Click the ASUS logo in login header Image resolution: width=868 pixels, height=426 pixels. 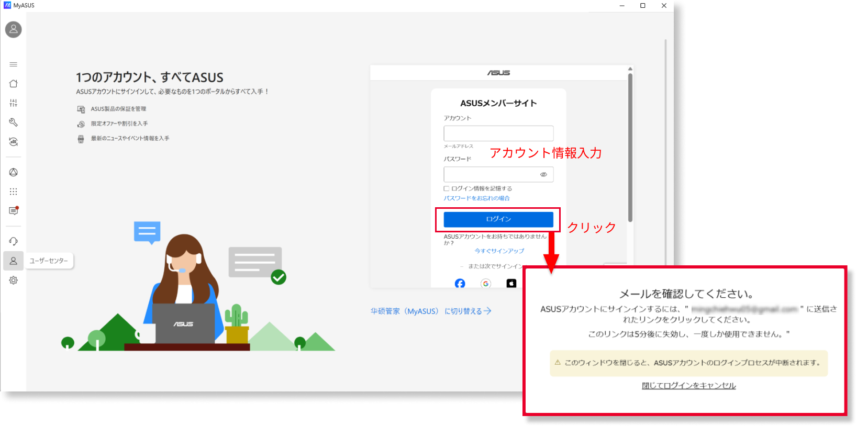pyautogui.click(x=498, y=73)
